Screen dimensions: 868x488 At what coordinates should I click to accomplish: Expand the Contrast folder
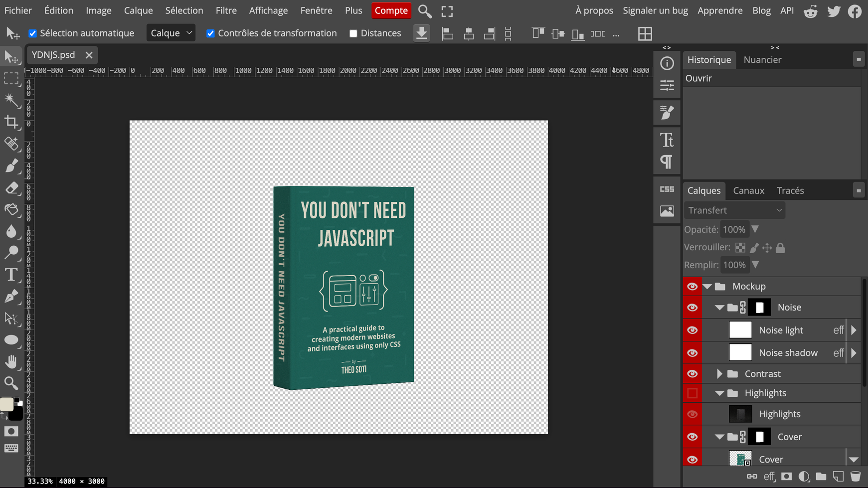719,374
